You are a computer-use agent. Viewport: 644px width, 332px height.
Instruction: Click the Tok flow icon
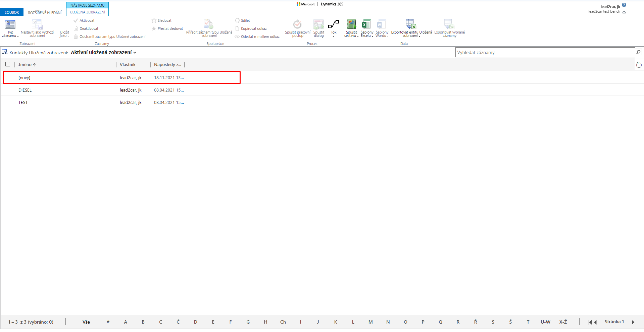pyautogui.click(x=333, y=24)
